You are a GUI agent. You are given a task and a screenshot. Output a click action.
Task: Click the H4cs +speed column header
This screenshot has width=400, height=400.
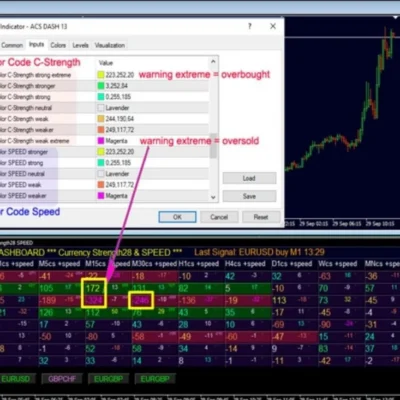[245, 264]
